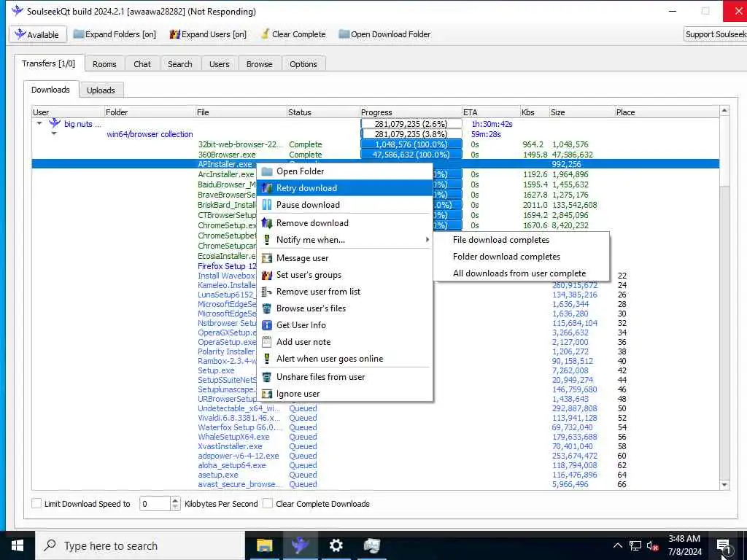Increase download speed limit with up spinner
The image size is (747, 560).
pyautogui.click(x=175, y=500)
